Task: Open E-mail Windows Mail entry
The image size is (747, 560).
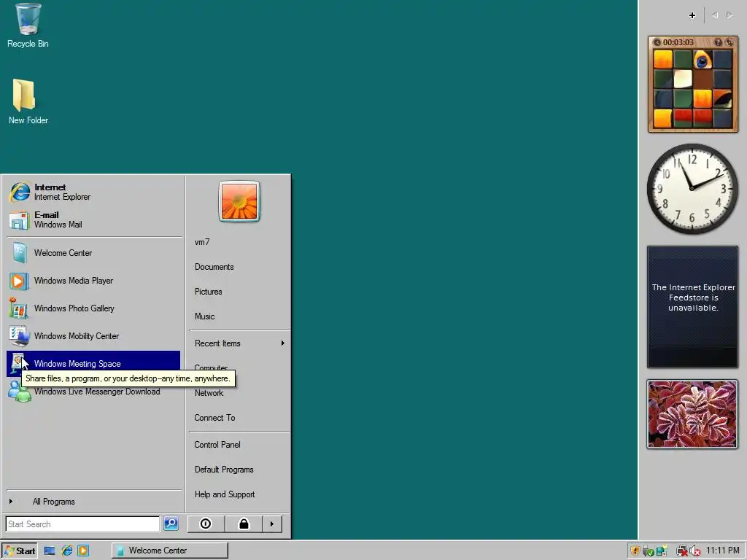Action: [93, 219]
